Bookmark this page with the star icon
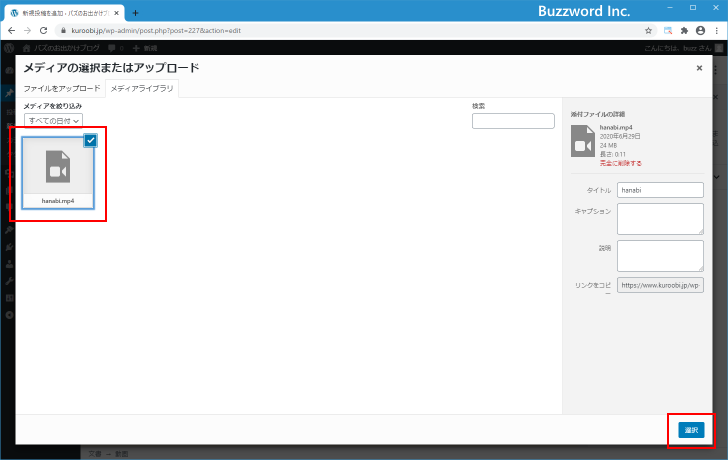Image resolution: width=728 pixels, height=460 pixels. coord(648,31)
